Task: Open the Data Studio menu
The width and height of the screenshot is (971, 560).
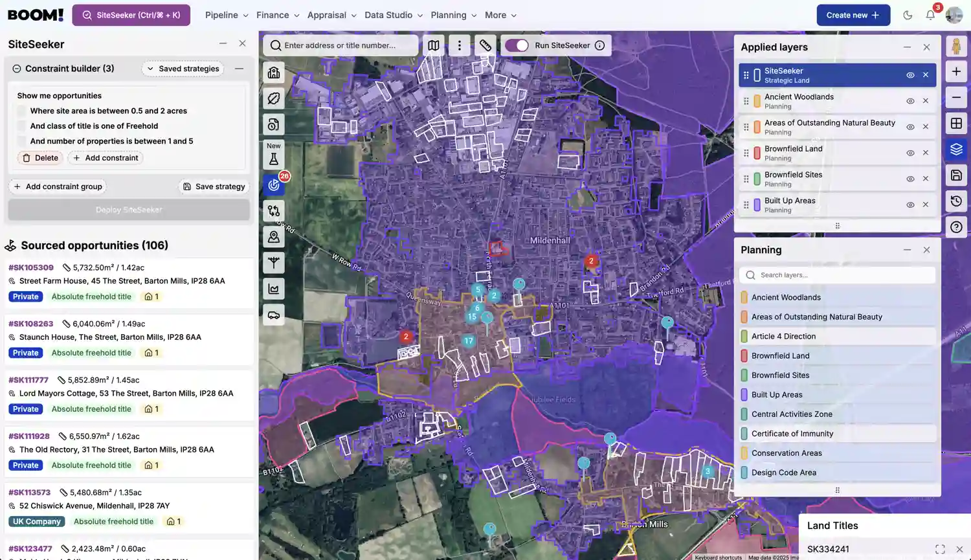Action: (x=394, y=15)
